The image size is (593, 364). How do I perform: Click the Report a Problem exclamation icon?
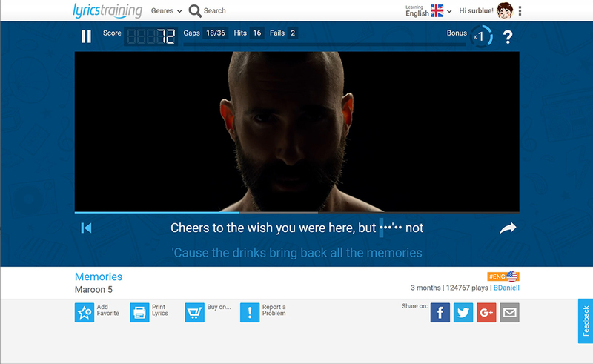coord(250,313)
